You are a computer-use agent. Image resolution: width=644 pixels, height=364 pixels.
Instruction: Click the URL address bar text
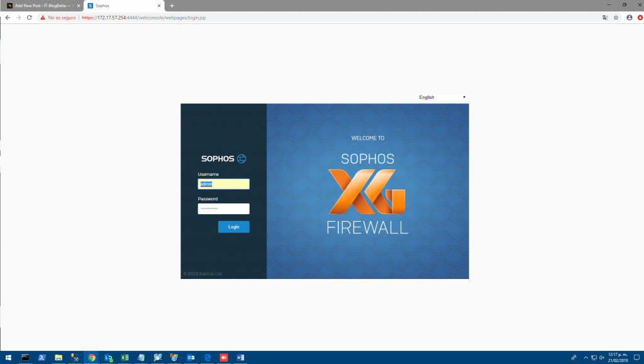click(x=144, y=18)
